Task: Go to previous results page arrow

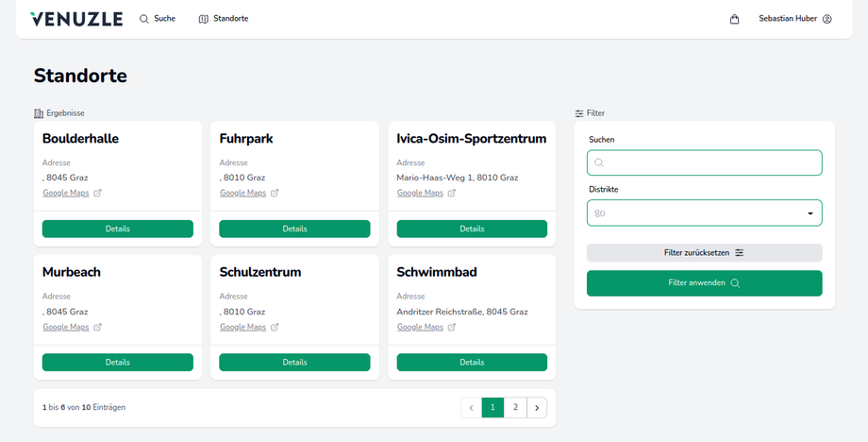Action: [471, 408]
